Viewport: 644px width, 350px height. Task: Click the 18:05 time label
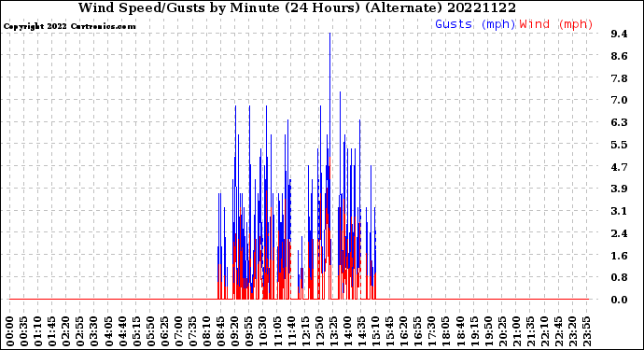(445, 331)
